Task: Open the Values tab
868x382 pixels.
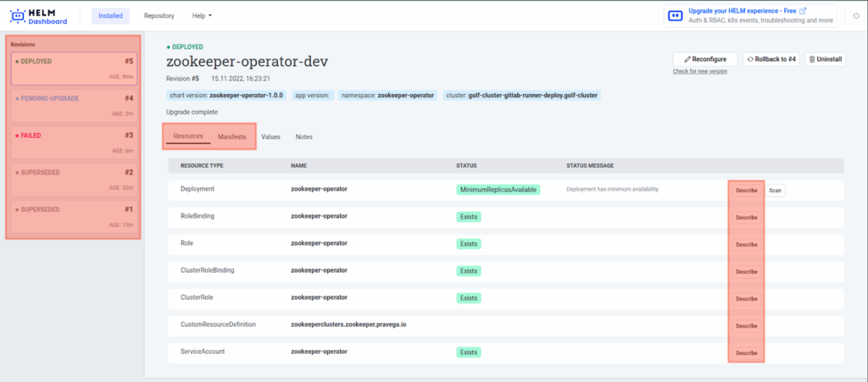Action: 270,136
